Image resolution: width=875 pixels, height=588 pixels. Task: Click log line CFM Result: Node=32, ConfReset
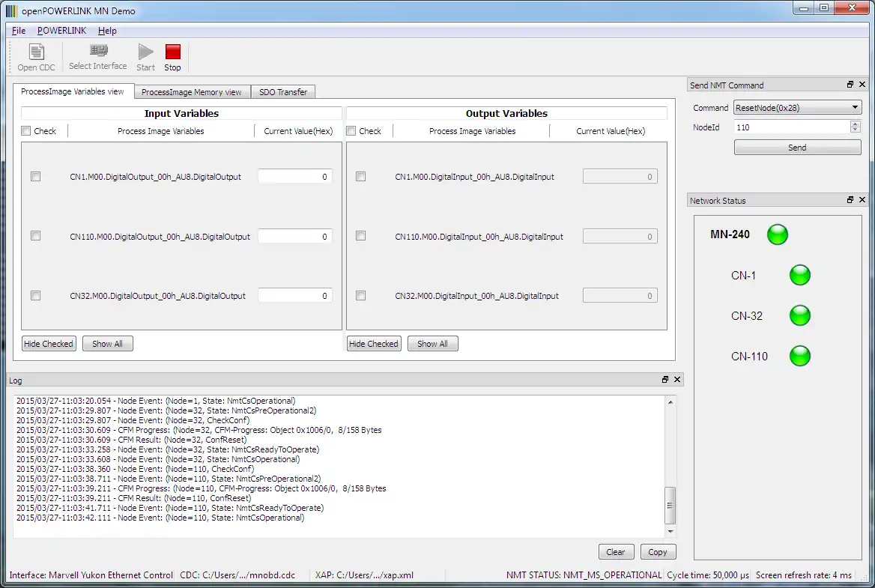click(x=132, y=440)
